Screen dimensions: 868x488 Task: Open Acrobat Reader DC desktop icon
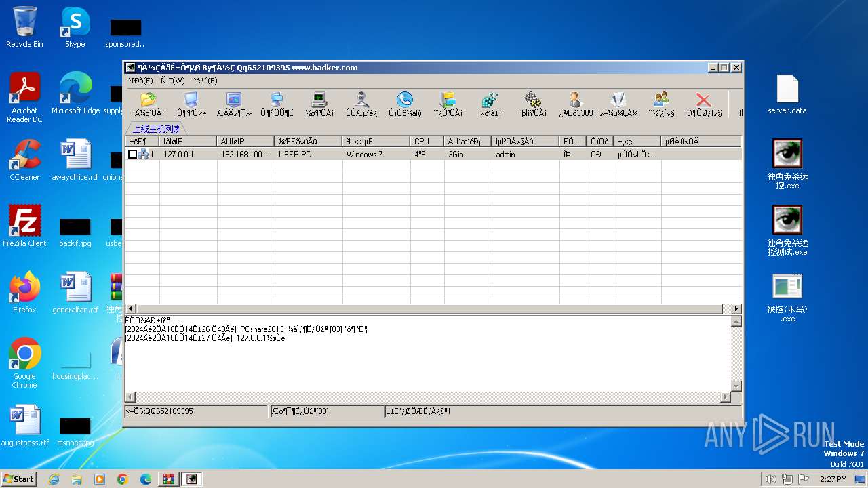click(x=24, y=98)
